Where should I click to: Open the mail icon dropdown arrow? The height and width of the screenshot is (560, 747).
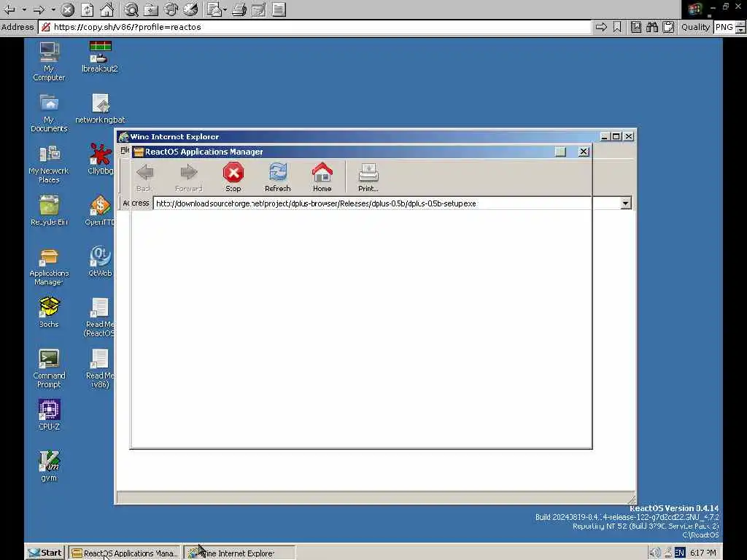(225, 9)
